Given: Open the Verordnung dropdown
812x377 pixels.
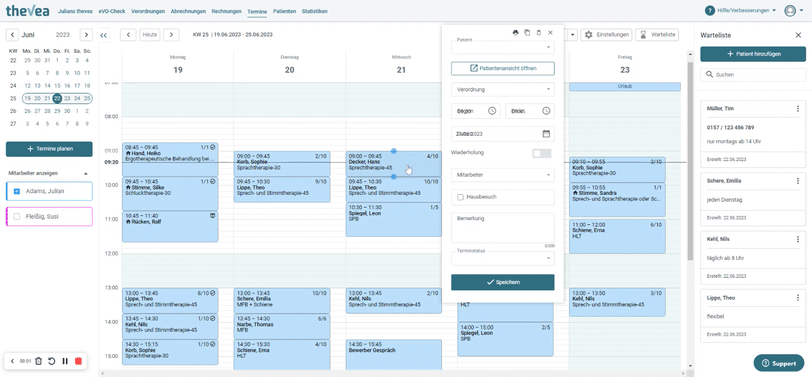Looking at the screenshot, I should tap(502, 89).
